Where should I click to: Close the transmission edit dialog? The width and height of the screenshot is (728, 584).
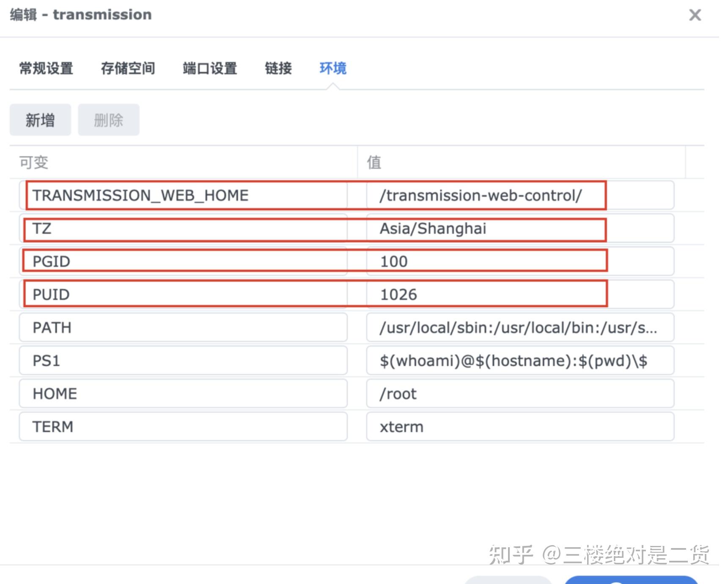[x=694, y=15]
